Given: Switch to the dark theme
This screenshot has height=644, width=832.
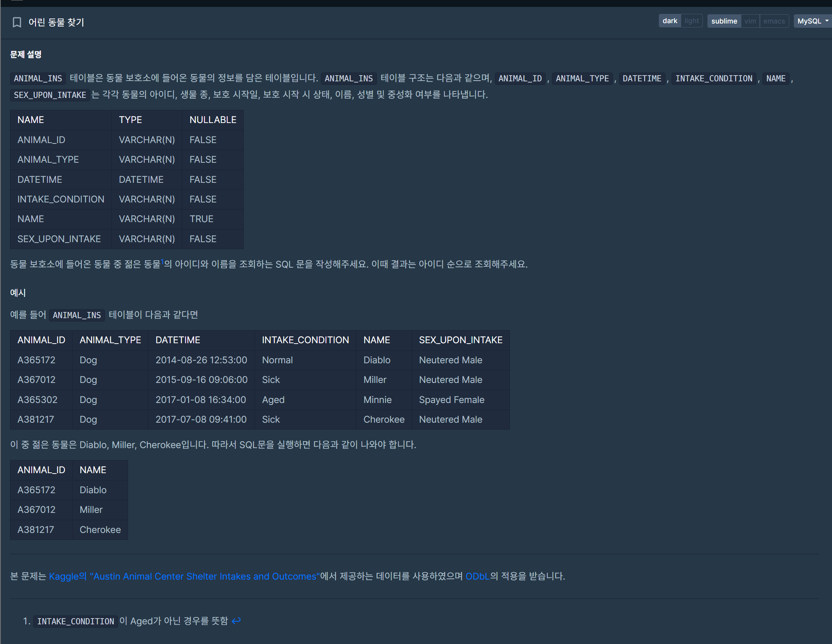Looking at the screenshot, I should tap(670, 21).
